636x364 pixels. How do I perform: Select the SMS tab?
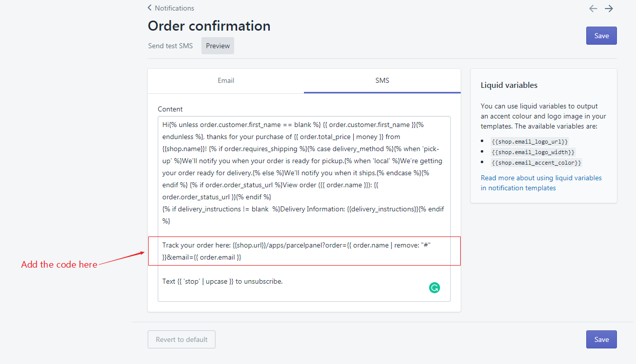coord(382,80)
